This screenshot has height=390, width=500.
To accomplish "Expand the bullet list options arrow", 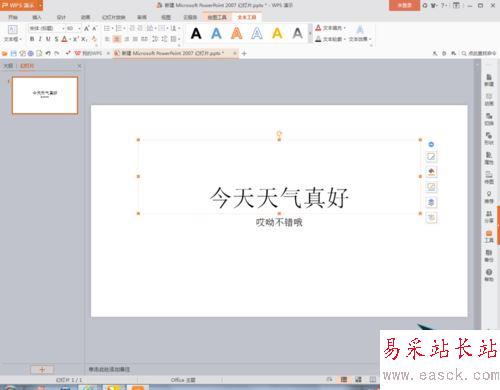I will [113, 28].
